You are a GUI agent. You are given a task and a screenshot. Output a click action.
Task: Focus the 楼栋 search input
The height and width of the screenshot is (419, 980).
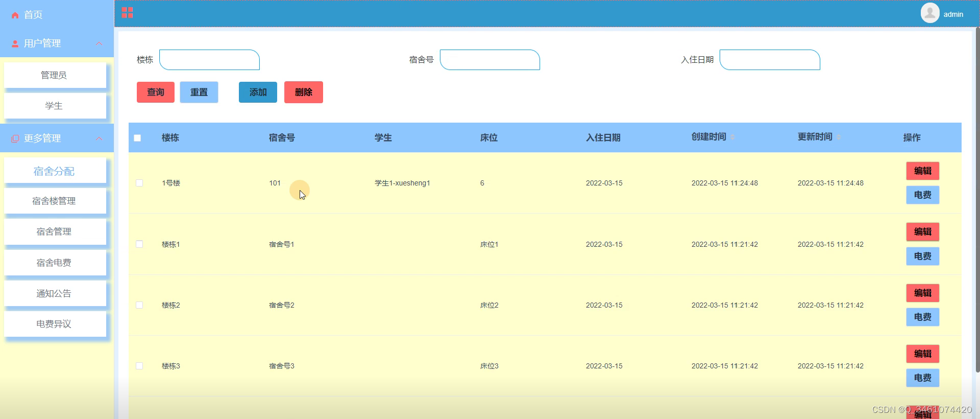pos(209,60)
